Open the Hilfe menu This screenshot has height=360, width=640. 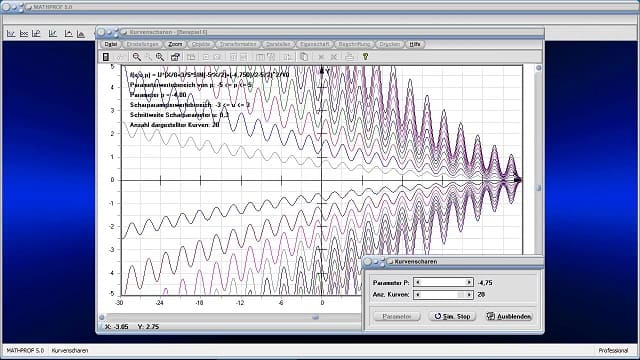point(415,44)
